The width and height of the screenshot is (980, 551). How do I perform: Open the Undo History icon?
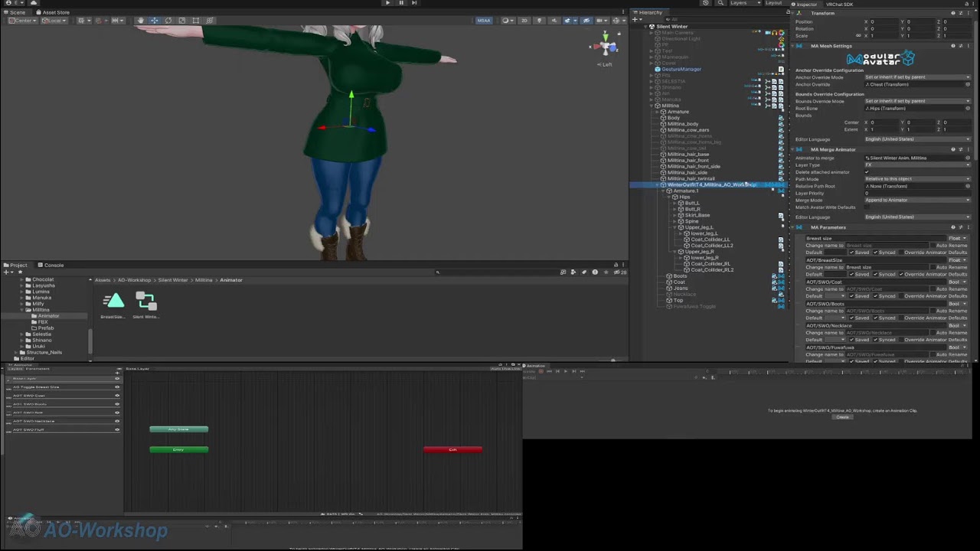pos(705,3)
